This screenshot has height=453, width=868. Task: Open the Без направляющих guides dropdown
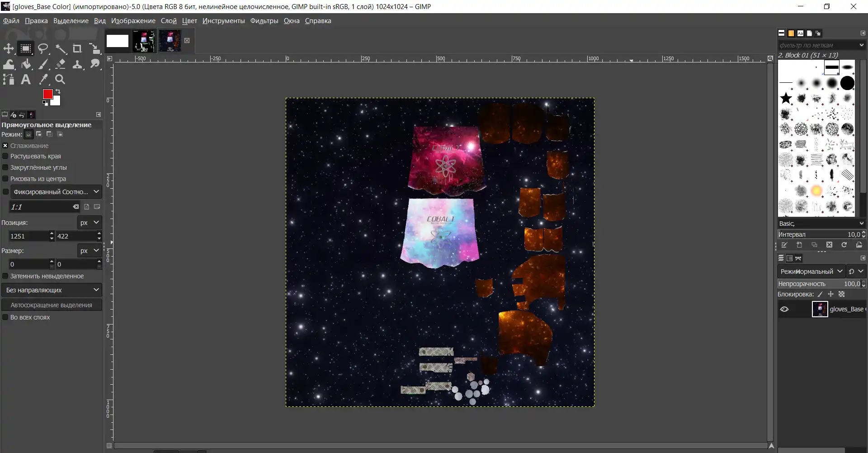click(x=52, y=290)
